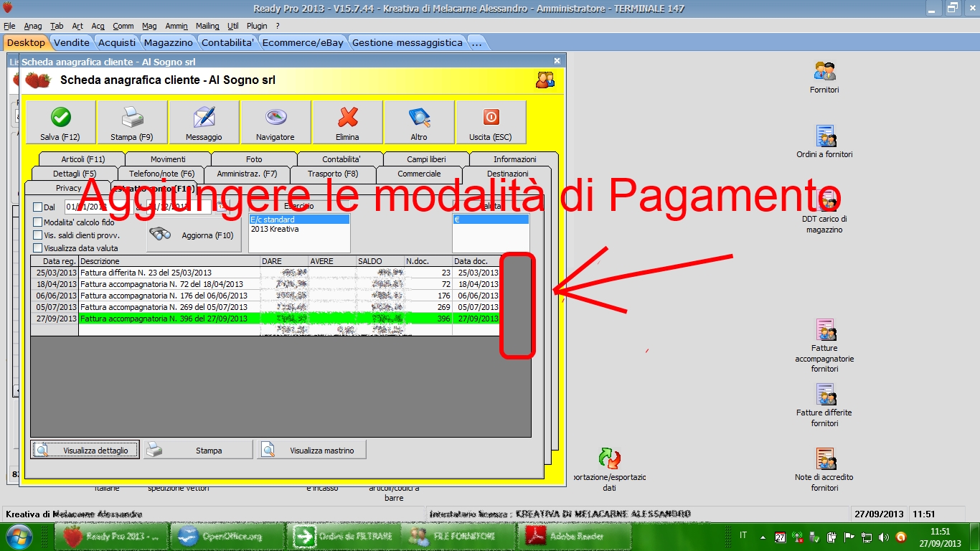Open the Foto tab in customer card
Image resolution: width=980 pixels, height=551 pixels.
click(254, 159)
